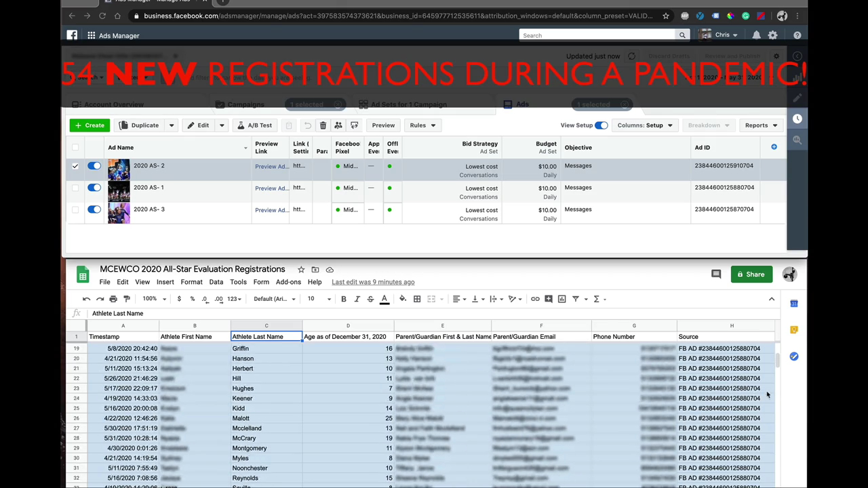Open the Sheets Data menu

pyautogui.click(x=216, y=282)
